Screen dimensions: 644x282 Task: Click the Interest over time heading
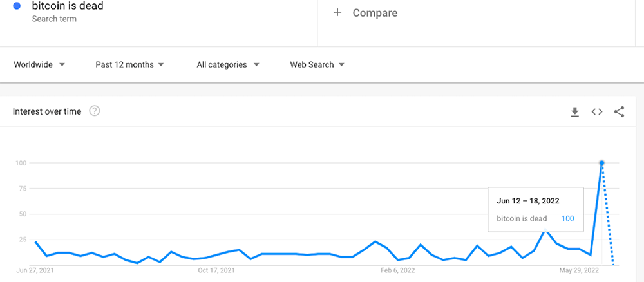click(47, 111)
